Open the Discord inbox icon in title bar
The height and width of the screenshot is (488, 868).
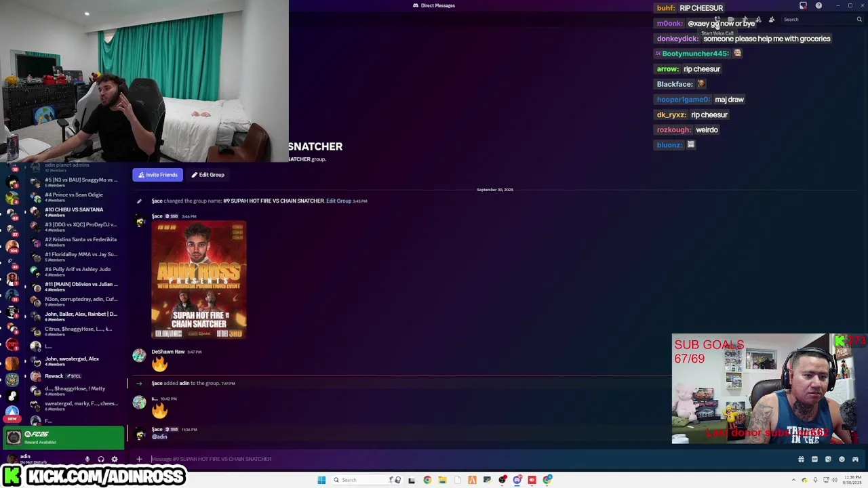pos(804,5)
